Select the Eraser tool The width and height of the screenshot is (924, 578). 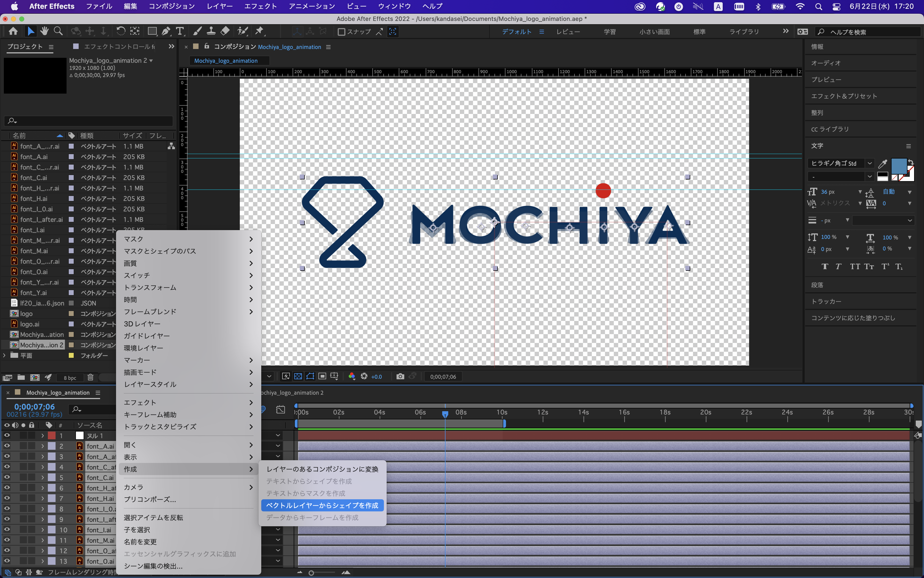225,31
